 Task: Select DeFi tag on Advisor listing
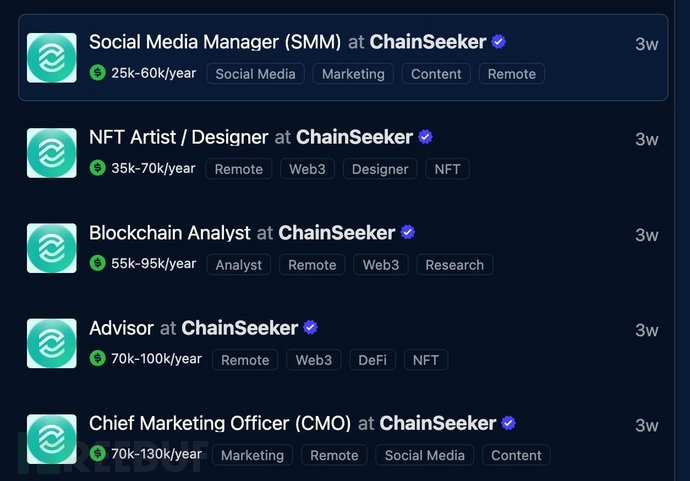click(x=372, y=360)
